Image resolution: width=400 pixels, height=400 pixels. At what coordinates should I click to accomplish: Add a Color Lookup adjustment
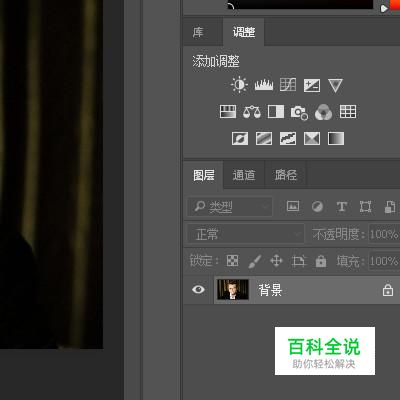348,112
